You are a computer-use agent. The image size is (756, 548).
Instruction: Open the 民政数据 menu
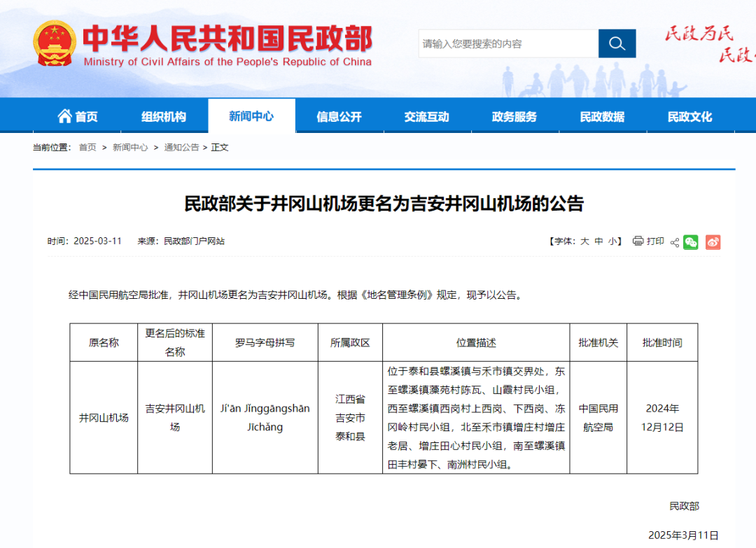coord(602,116)
